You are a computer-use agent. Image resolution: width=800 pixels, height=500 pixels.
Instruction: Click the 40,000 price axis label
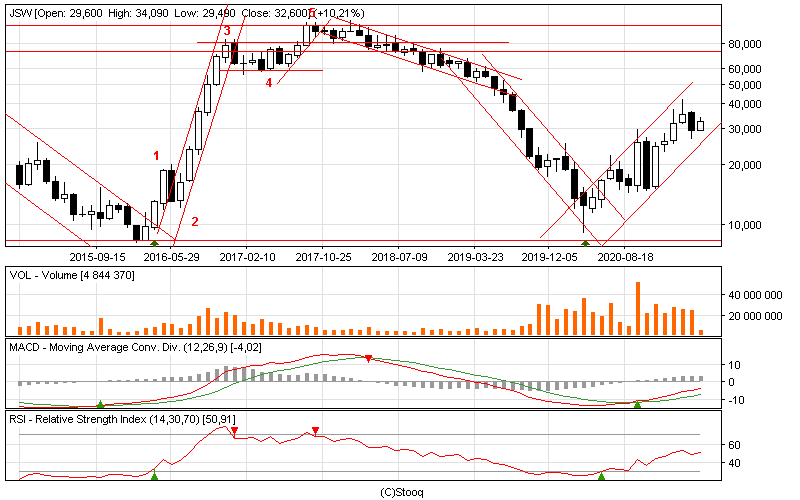pos(745,104)
